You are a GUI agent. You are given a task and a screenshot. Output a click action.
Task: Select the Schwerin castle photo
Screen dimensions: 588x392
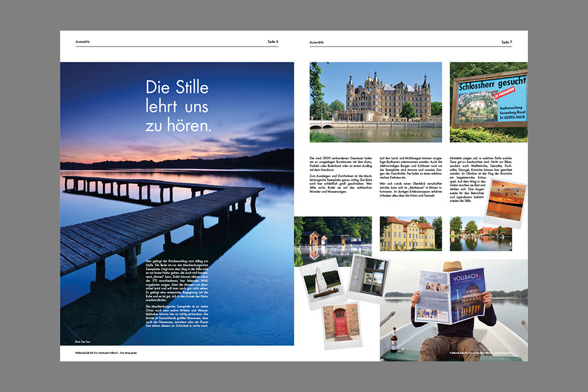pos(376,102)
